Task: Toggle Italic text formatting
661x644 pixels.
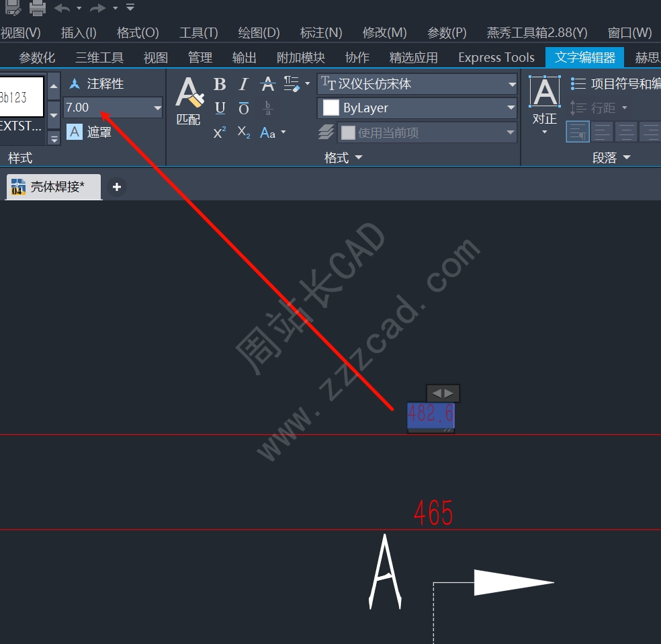Action: tap(244, 84)
